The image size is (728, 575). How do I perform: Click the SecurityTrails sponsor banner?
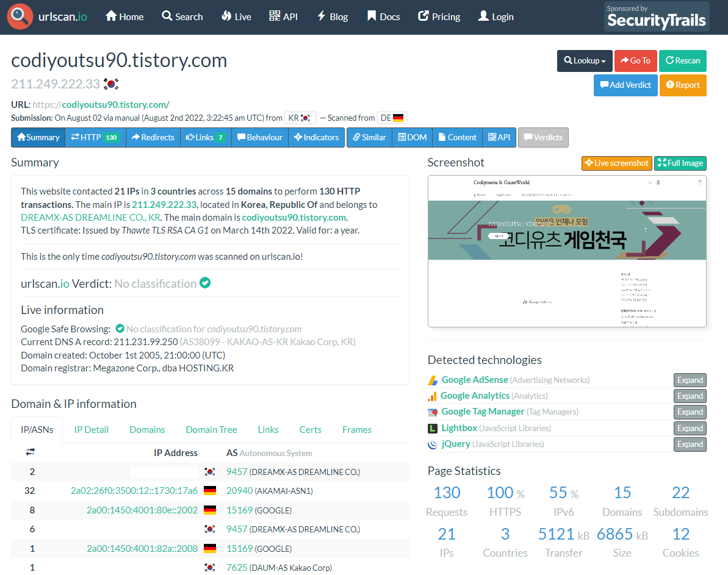(657, 16)
